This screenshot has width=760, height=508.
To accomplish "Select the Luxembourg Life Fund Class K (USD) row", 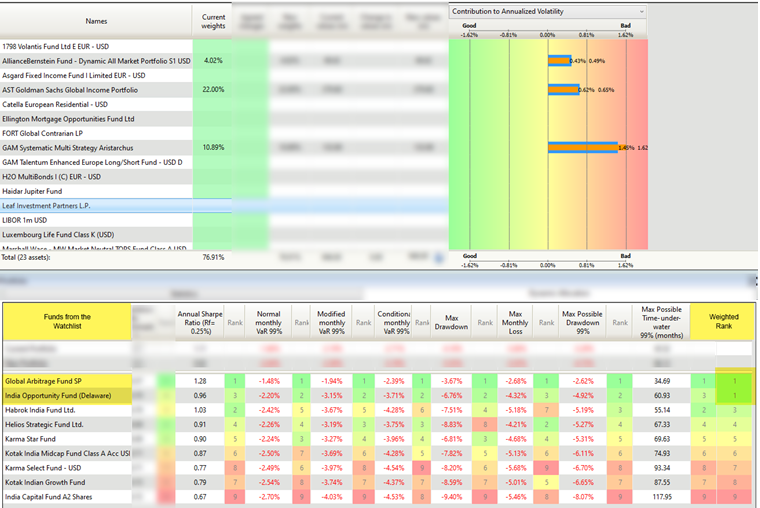I will click(x=96, y=235).
